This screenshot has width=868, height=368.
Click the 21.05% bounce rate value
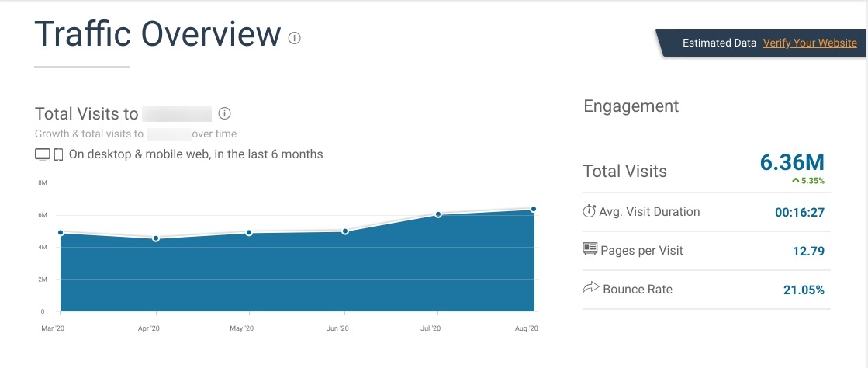point(804,290)
